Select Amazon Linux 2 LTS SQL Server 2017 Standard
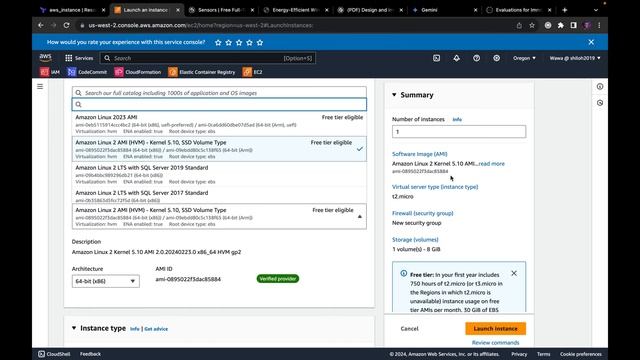 (219, 196)
